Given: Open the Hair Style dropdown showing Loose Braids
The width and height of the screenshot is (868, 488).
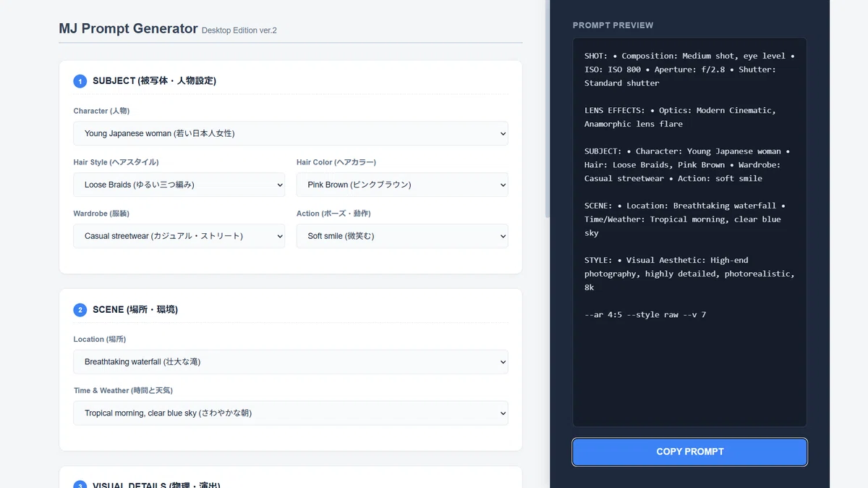Looking at the screenshot, I should pos(179,185).
